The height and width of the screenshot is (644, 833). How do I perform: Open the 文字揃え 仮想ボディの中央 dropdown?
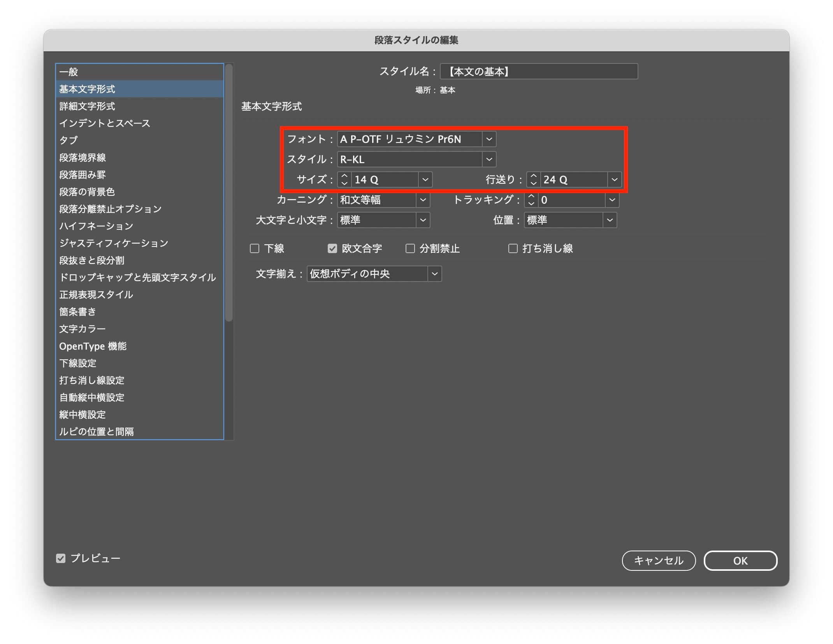coord(434,274)
